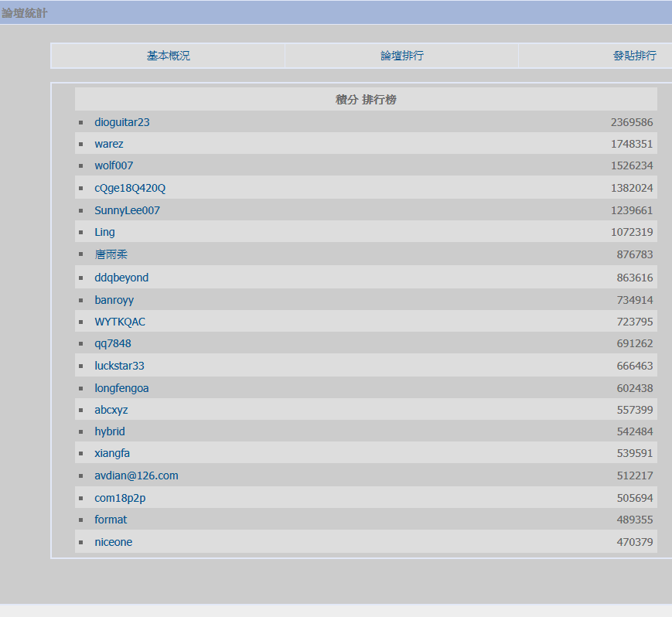Screen dimensions: 672x617
Task: Select the 發貼排行 tab
Action: pos(634,56)
